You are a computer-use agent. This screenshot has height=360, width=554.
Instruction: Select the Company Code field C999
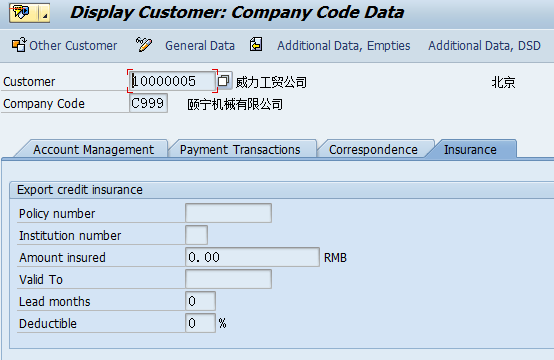tap(148, 103)
